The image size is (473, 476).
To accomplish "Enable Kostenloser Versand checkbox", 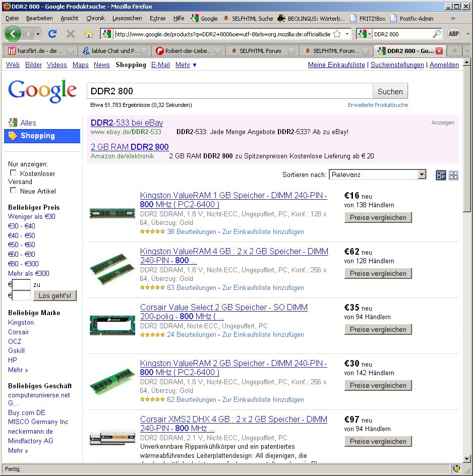I will click(13, 173).
